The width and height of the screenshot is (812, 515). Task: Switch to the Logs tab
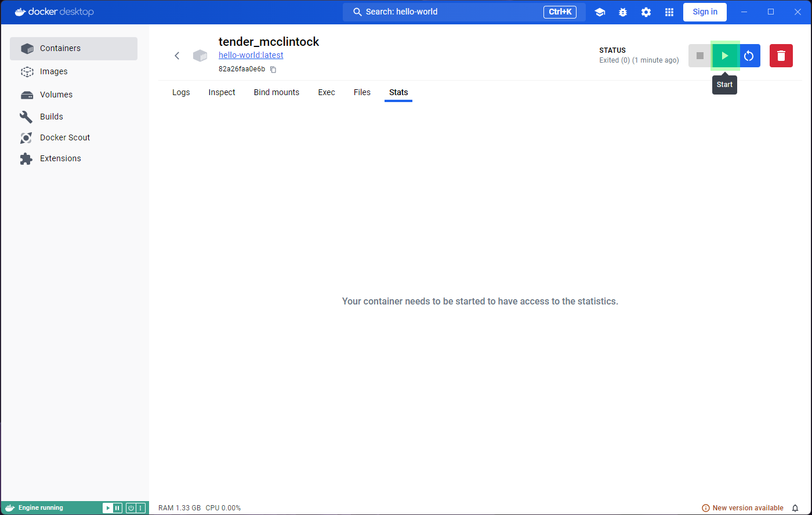(x=181, y=92)
